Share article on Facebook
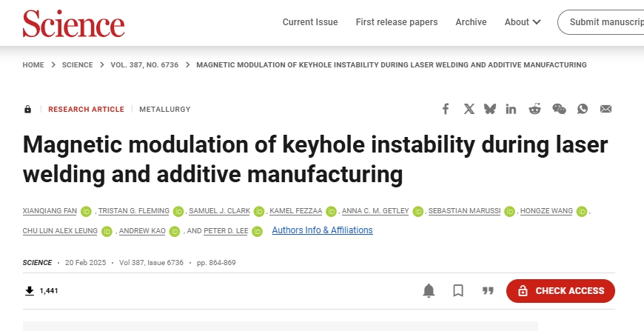 pos(446,109)
